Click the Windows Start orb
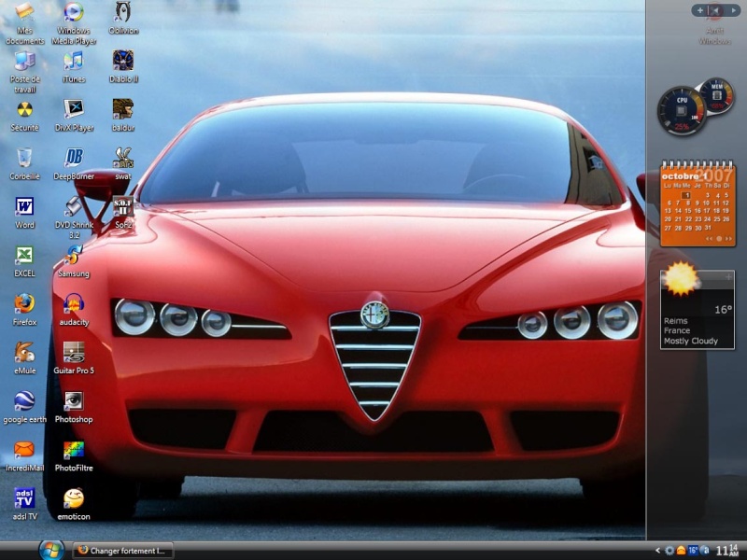Image resolution: width=747 pixels, height=560 pixels. (x=51, y=551)
